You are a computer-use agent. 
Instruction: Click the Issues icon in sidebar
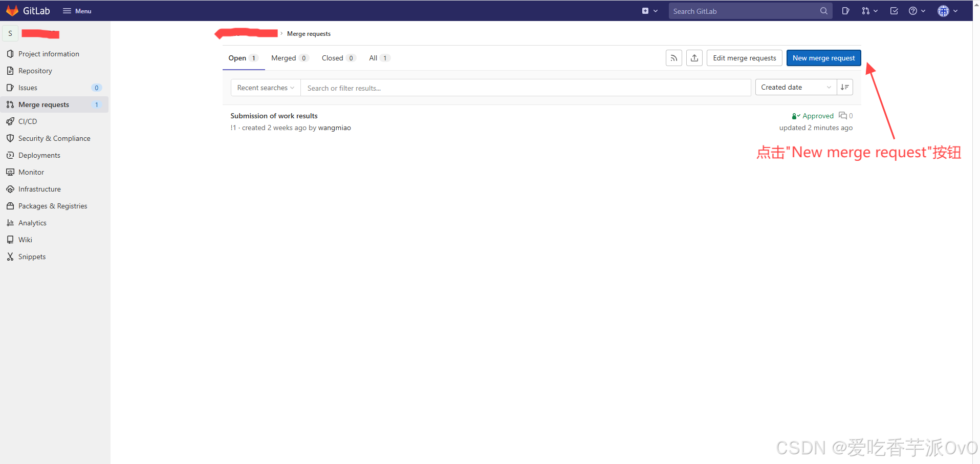pos(10,88)
